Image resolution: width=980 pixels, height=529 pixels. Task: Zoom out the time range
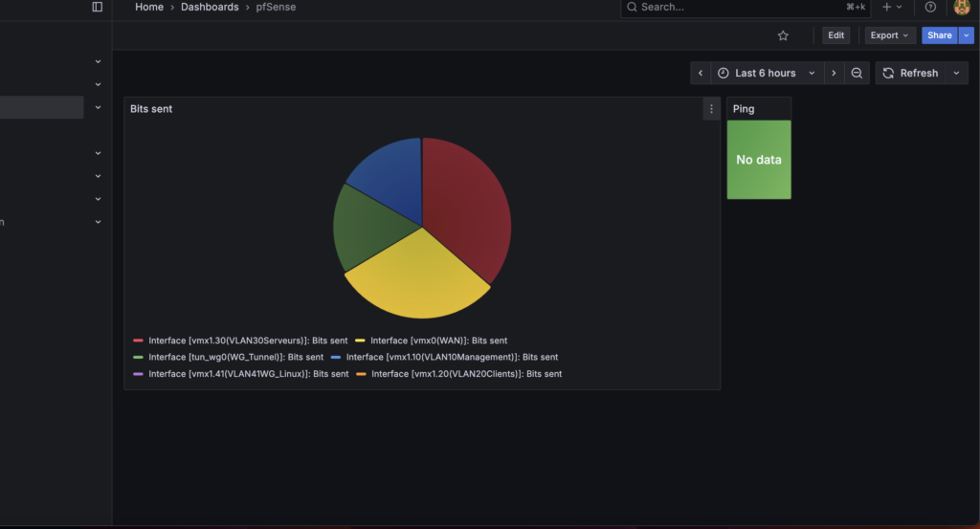857,73
